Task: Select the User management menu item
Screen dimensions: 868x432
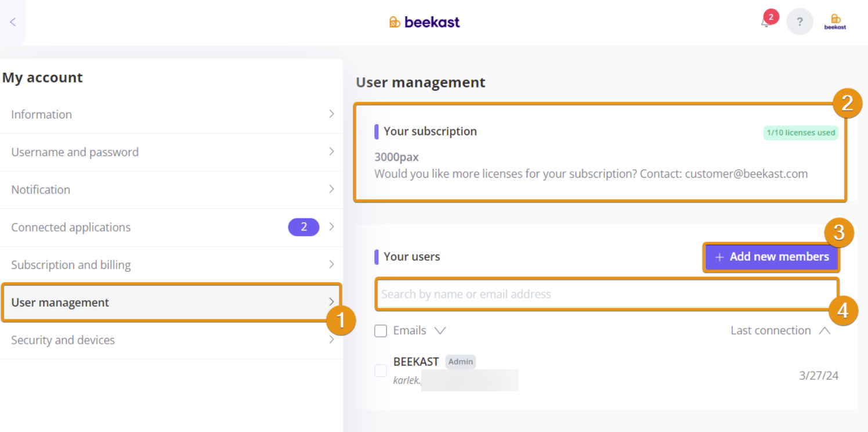Action: (x=171, y=302)
